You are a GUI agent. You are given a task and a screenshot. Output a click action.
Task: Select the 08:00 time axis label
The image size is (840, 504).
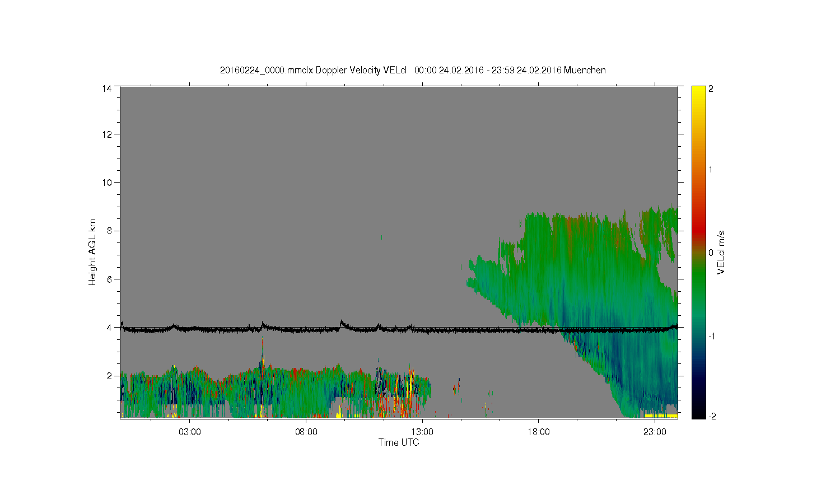[306, 432]
